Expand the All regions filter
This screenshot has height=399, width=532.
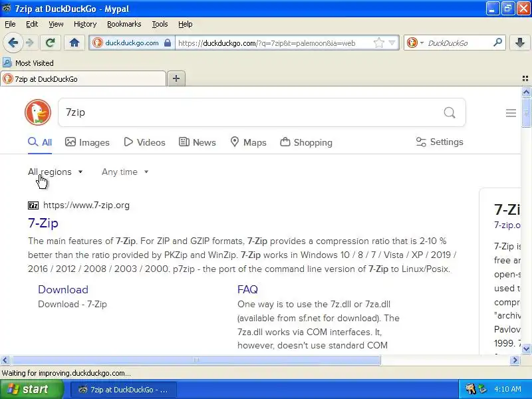point(55,172)
